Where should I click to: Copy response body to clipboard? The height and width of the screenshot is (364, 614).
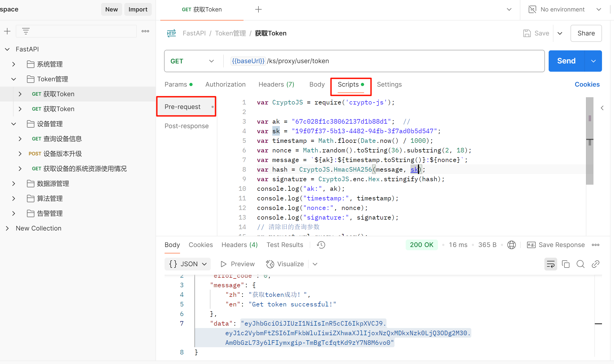(565, 264)
